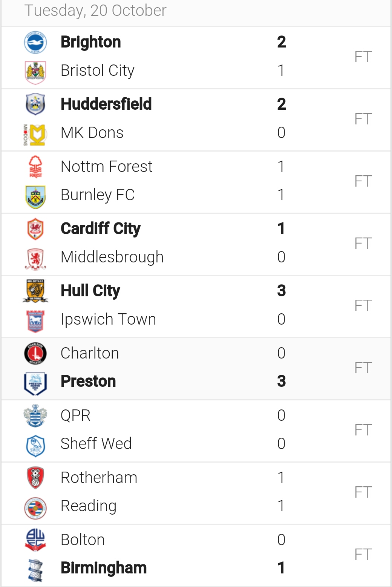Tap the MK Dons team logo
This screenshot has width=392, height=587.
tap(35, 134)
